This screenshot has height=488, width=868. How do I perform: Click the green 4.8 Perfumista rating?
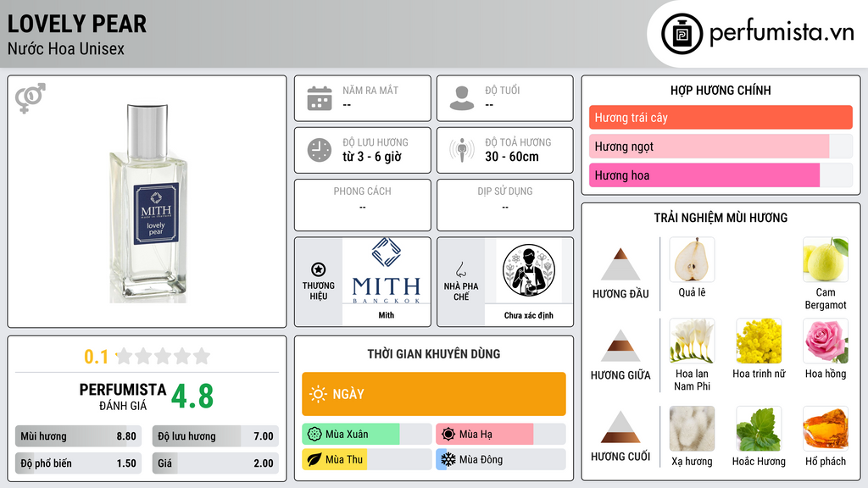(192, 396)
